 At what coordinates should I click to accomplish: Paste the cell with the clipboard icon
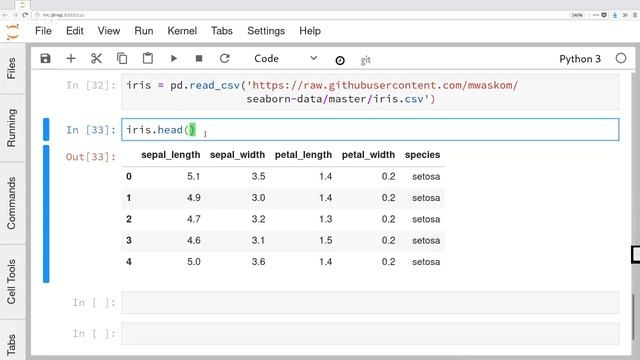click(x=148, y=58)
